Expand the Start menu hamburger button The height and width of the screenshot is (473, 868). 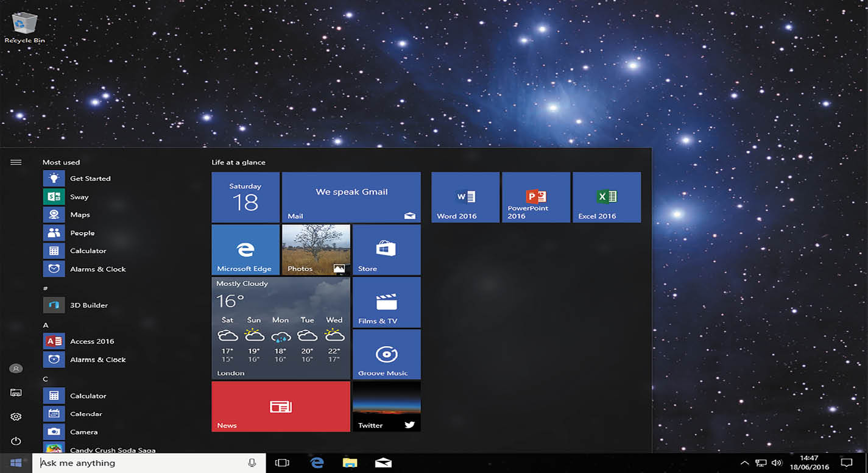[x=16, y=162]
